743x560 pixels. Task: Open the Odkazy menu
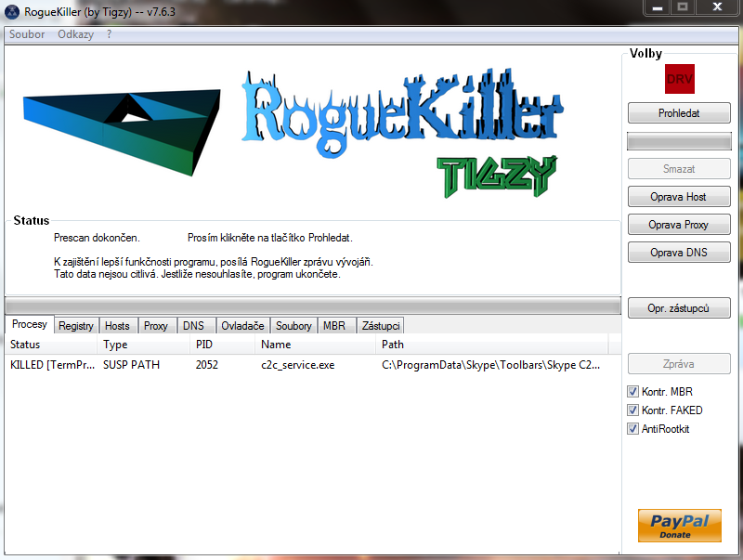[x=76, y=34]
